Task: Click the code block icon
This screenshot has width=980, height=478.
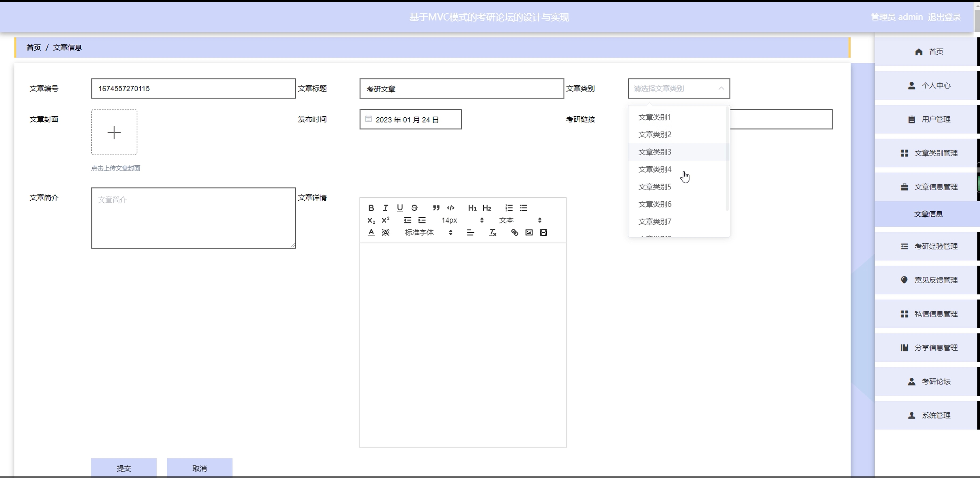Action: pyautogui.click(x=451, y=208)
